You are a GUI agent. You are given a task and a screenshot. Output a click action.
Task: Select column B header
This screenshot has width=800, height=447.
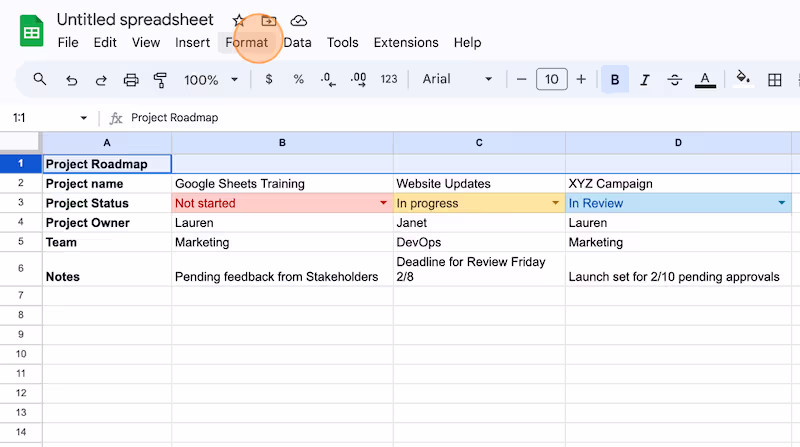(x=282, y=143)
